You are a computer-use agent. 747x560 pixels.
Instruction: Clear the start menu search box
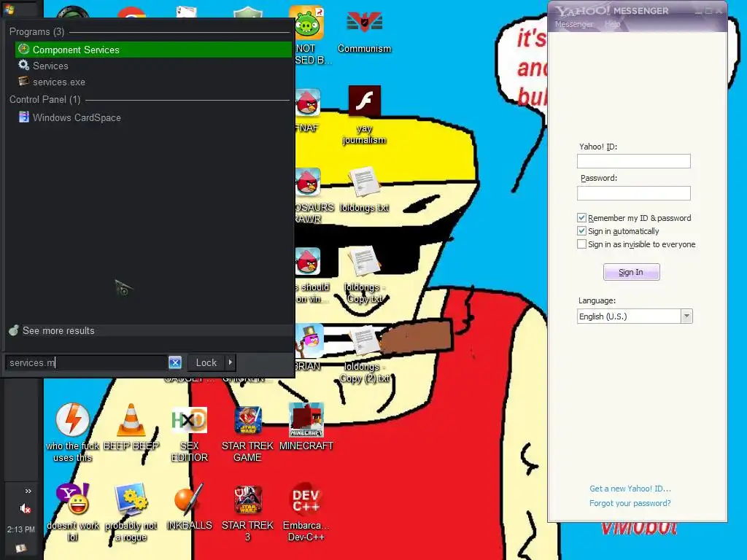pyautogui.click(x=175, y=363)
